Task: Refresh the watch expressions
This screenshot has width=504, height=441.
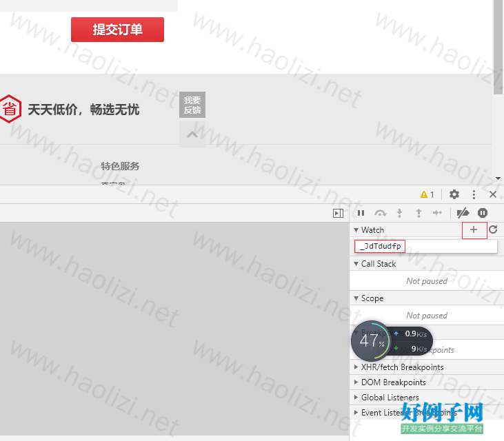Action: [x=493, y=229]
